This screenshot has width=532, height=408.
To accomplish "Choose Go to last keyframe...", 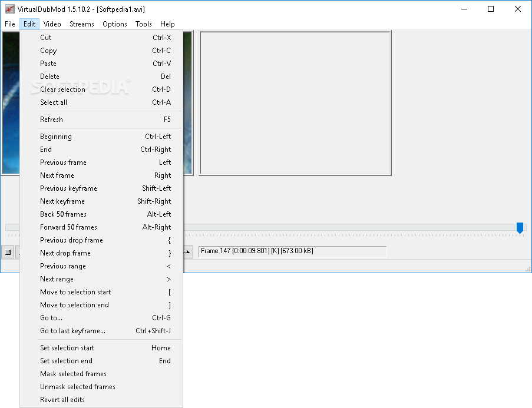I will coord(101,331).
